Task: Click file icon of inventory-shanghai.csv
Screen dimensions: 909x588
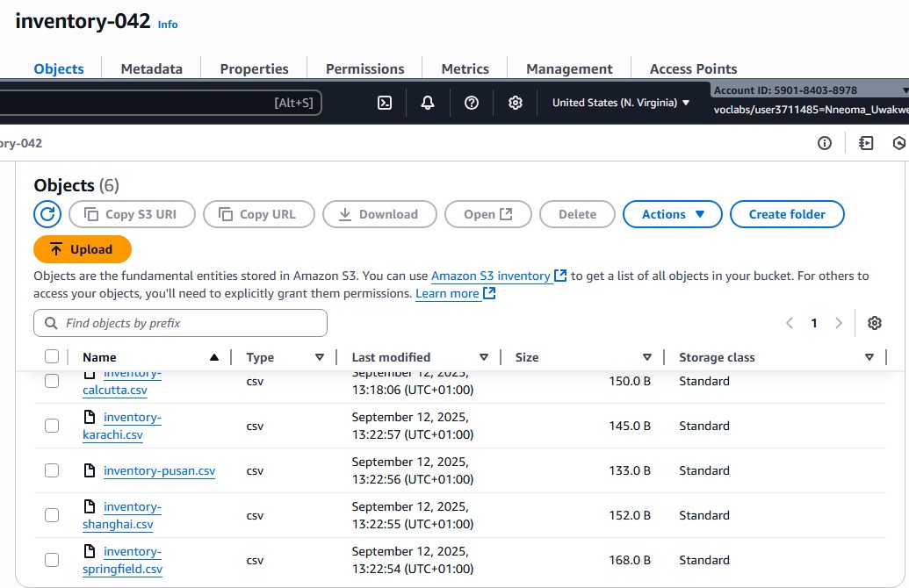Action: 90,506
